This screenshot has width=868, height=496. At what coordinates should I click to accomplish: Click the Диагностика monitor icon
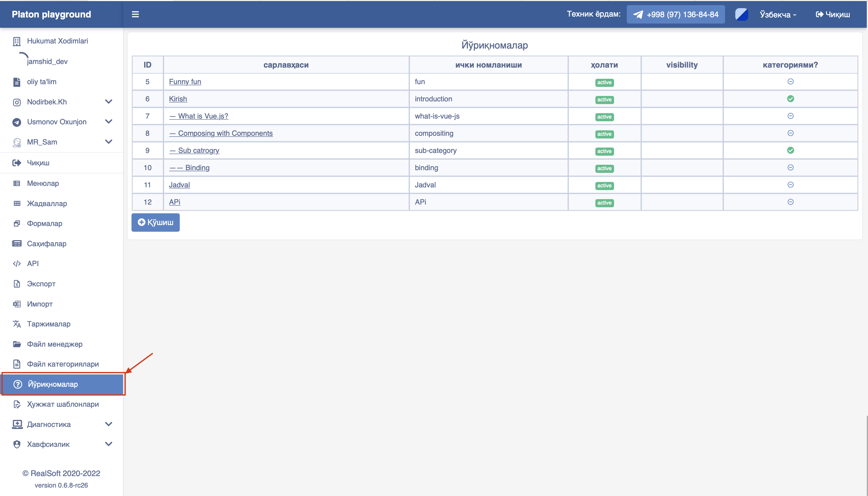pos(17,424)
